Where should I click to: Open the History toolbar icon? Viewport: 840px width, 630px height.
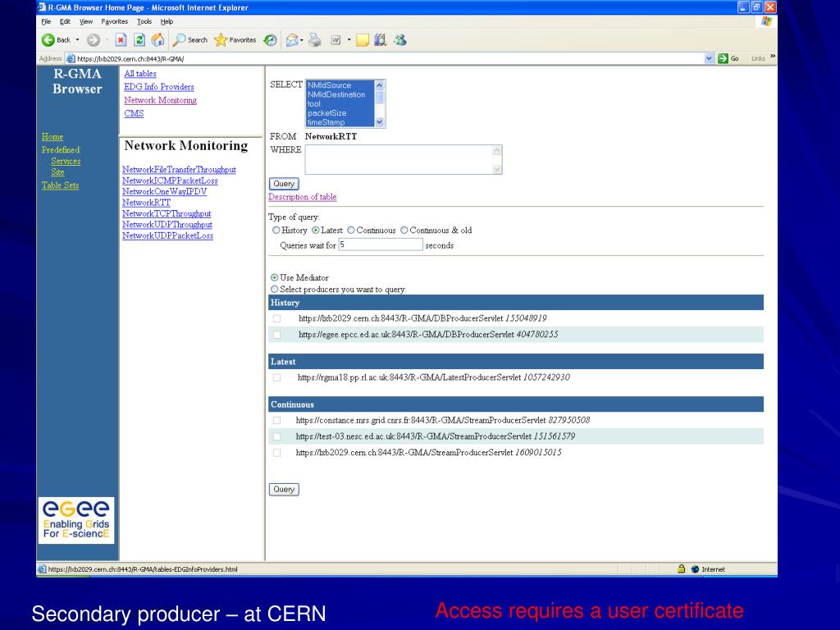pyautogui.click(x=271, y=40)
